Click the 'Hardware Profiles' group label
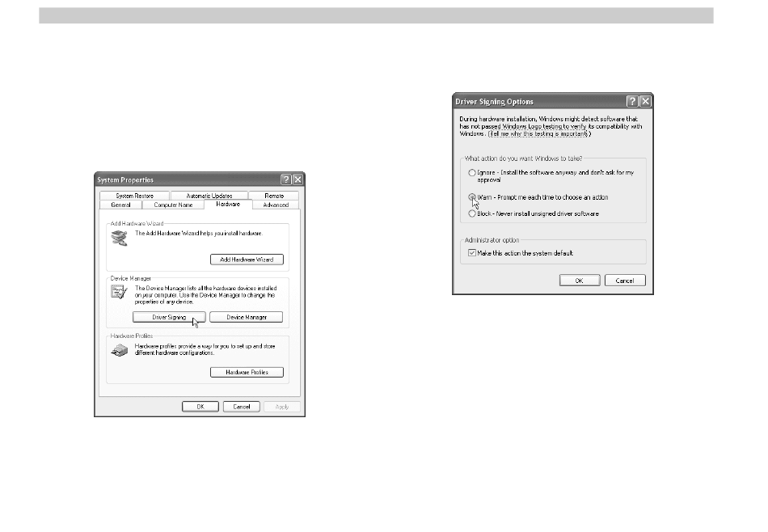The width and height of the screenshot is (768, 532). pos(132,336)
